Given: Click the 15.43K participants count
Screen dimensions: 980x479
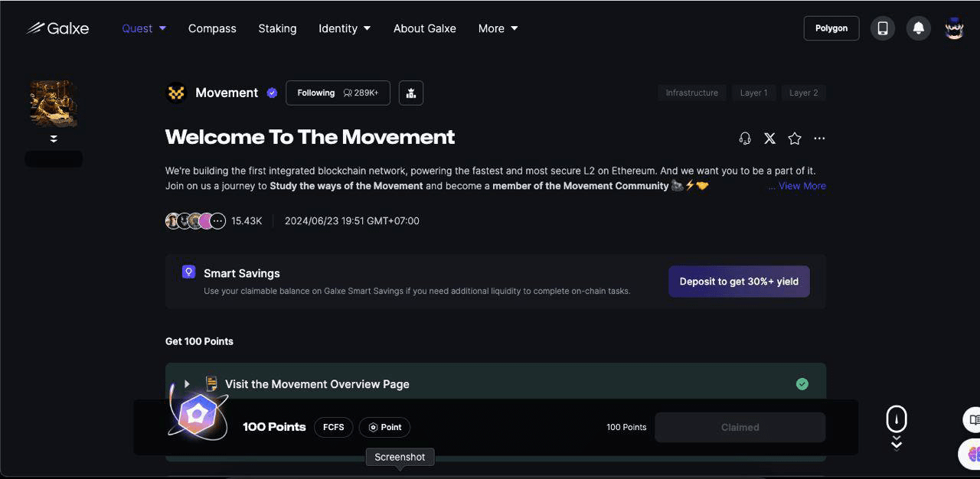Looking at the screenshot, I should pos(247,221).
